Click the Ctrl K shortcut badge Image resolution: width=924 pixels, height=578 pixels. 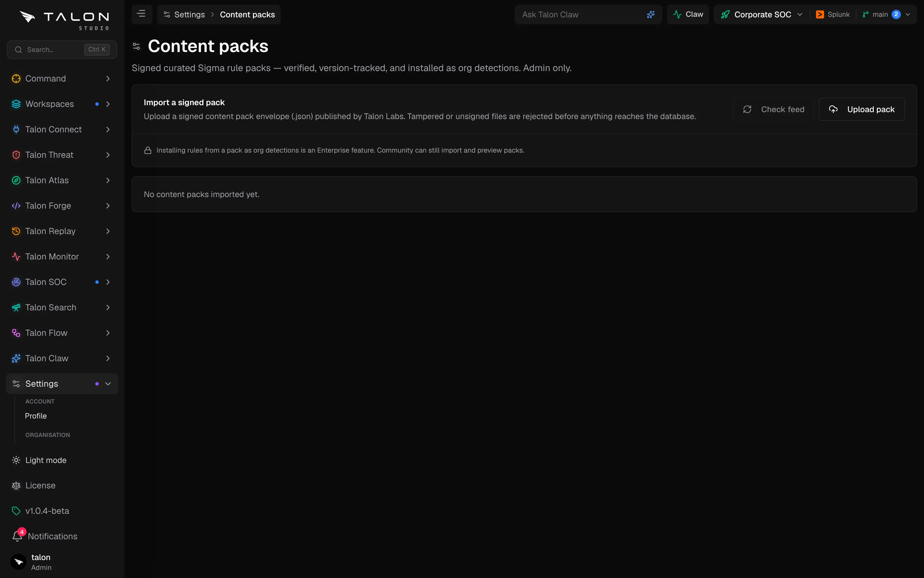coord(97,50)
